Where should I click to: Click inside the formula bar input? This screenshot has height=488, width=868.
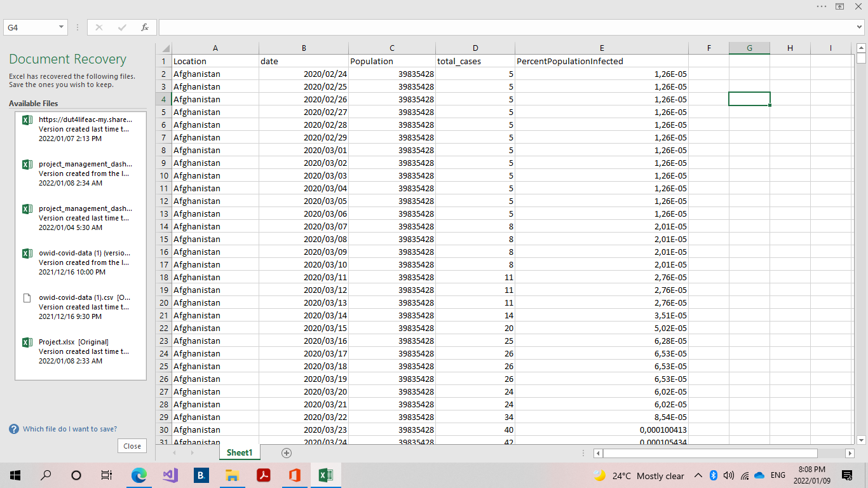pyautogui.click(x=506, y=27)
